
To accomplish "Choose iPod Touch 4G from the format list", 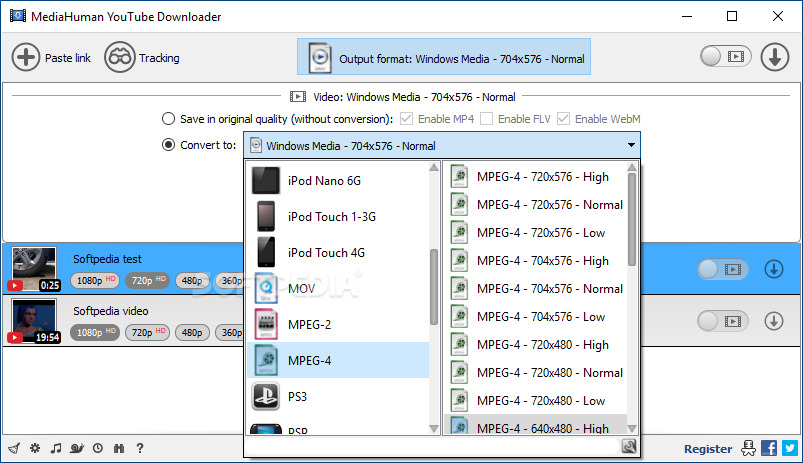I will (x=338, y=252).
